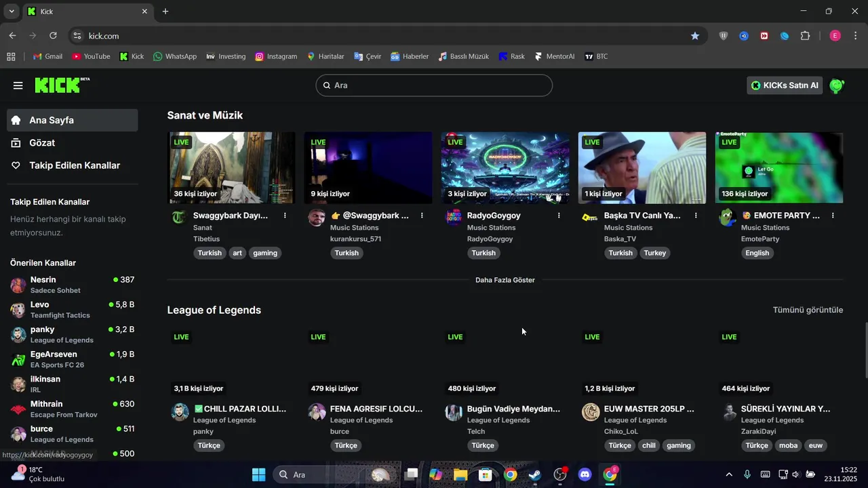Click Mithrain avatar in sidebar
Viewport: 868px width, 488px height.
18,409
